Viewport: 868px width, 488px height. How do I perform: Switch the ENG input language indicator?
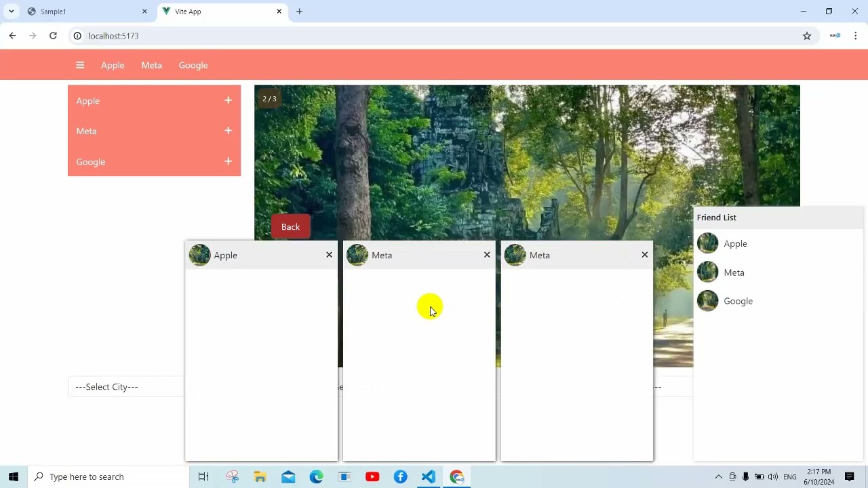(790, 477)
